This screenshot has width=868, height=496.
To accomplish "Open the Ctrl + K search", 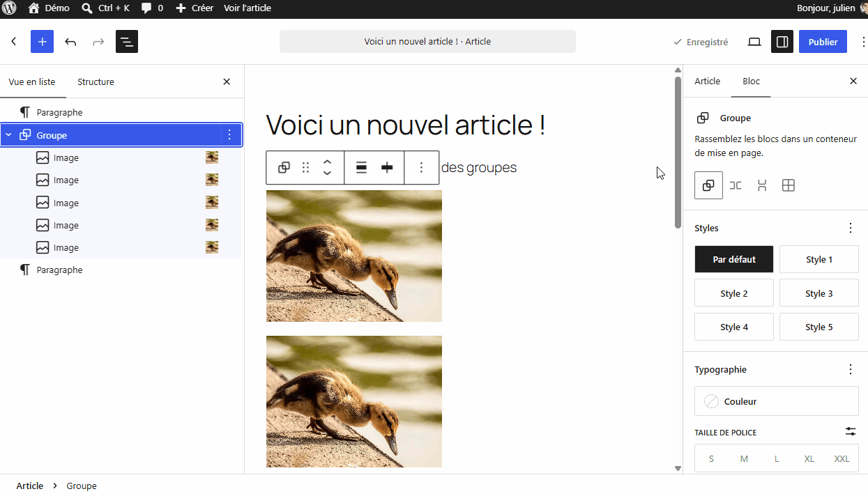I will 106,8.
